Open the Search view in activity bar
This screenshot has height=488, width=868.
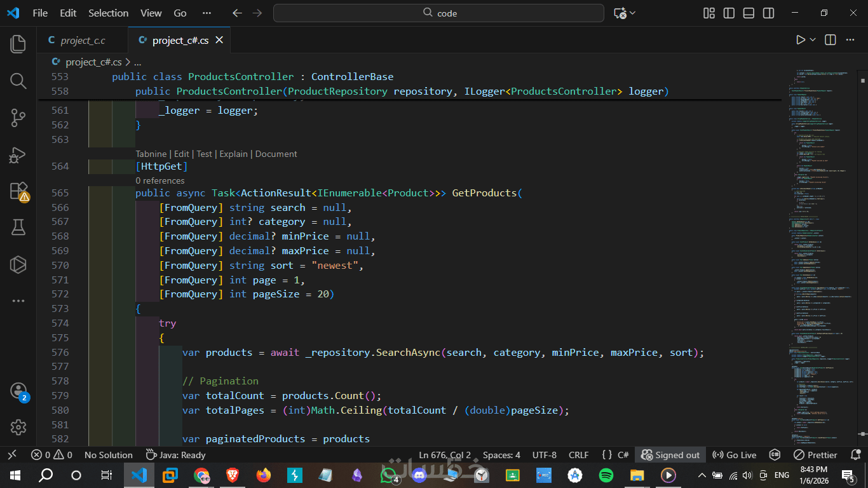click(18, 81)
